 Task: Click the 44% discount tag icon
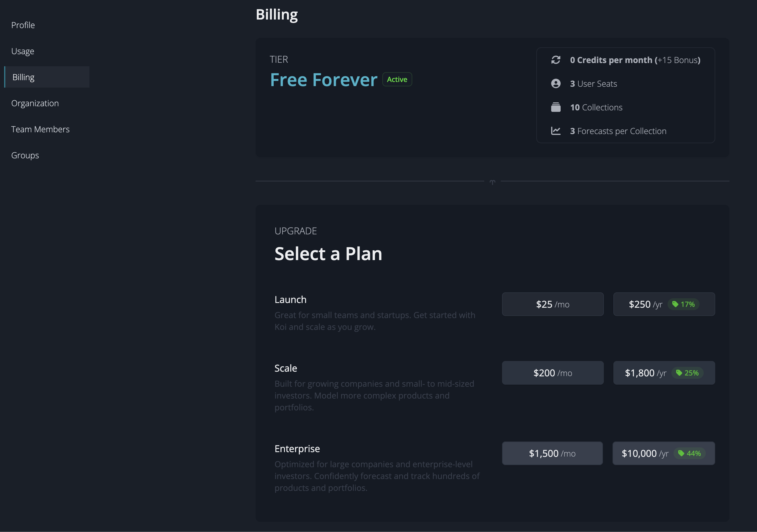[x=681, y=453]
